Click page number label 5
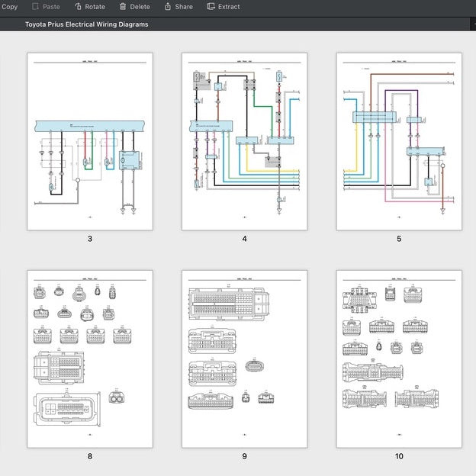 [399, 240]
